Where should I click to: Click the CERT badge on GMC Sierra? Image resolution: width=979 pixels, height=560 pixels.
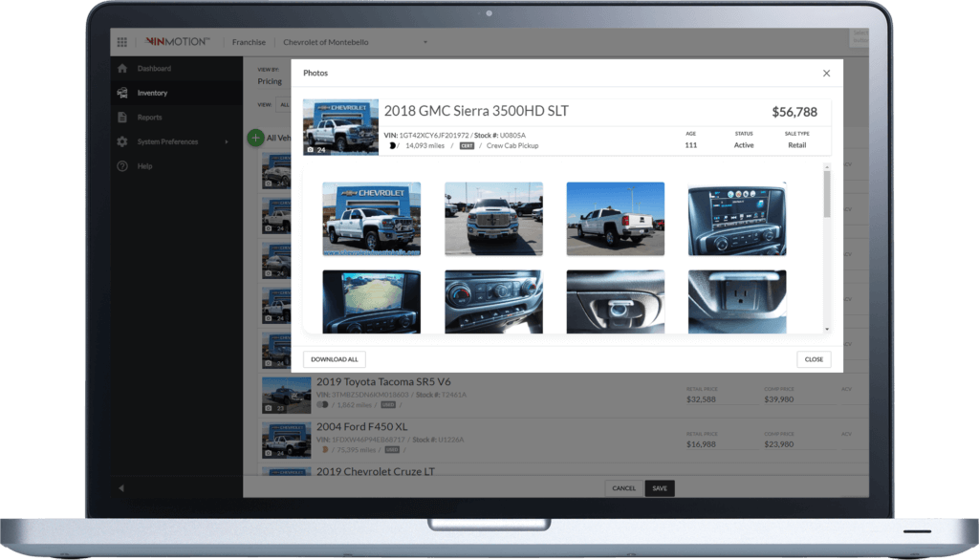[x=467, y=146]
